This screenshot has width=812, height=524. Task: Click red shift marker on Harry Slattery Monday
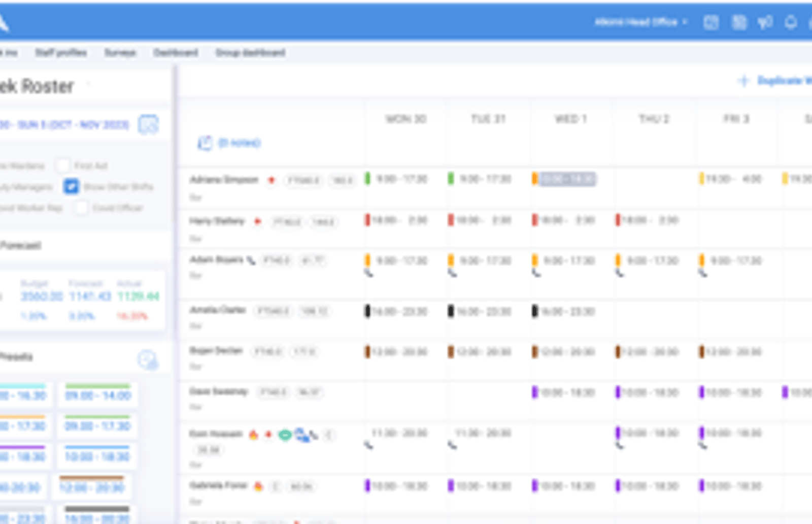click(x=367, y=220)
